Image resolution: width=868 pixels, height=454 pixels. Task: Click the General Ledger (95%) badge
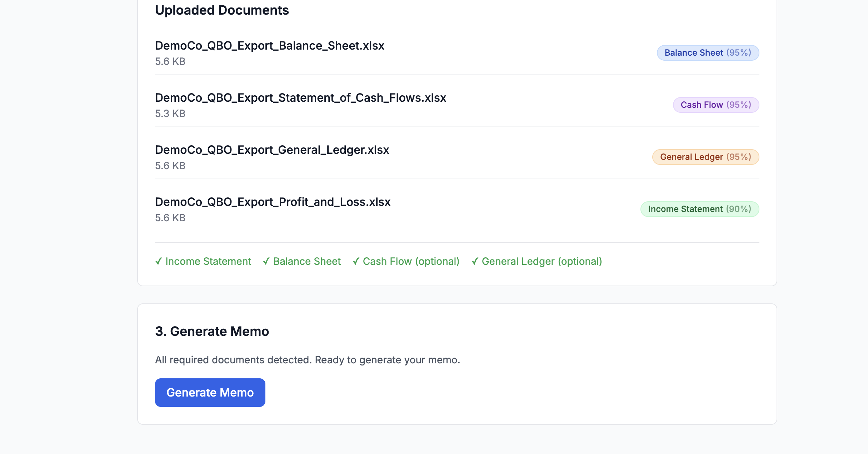tap(705, 157)
